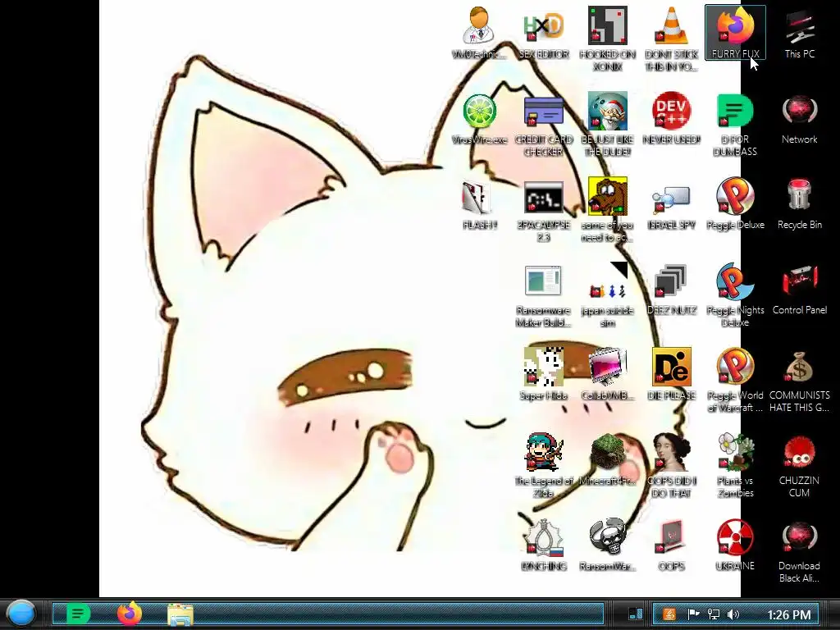The height and width of the screenshot is (630, 840).
Task: Open Ransomware Maker Build... icon
Action: point(543,295)
